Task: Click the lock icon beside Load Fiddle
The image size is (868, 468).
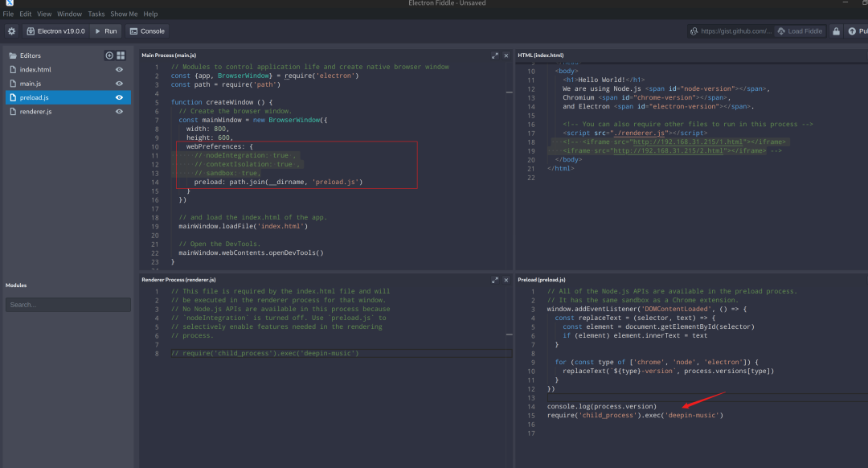Action: click(x=837, y=31)
